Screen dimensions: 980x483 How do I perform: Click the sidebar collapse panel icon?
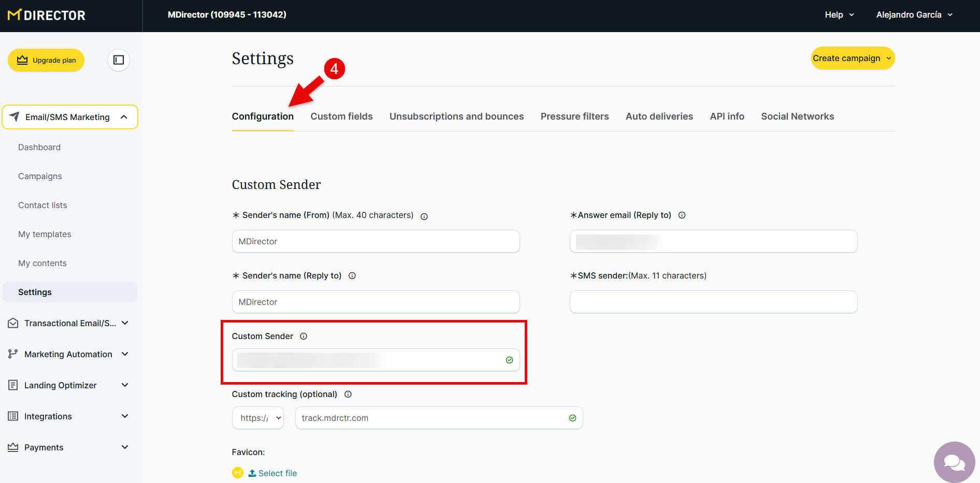coord(119,60)
